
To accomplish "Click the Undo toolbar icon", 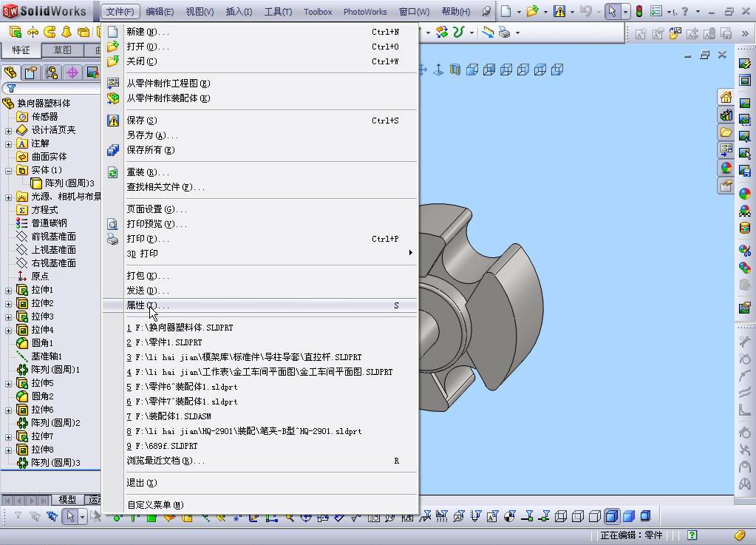I will [586, 11].
